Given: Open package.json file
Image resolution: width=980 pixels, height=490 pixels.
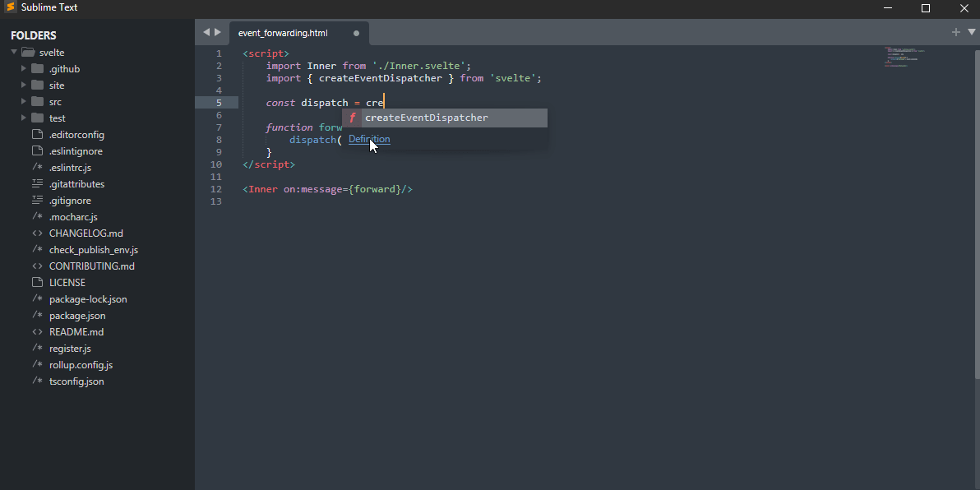Looking at the screenshot, I should coord(77,315).
